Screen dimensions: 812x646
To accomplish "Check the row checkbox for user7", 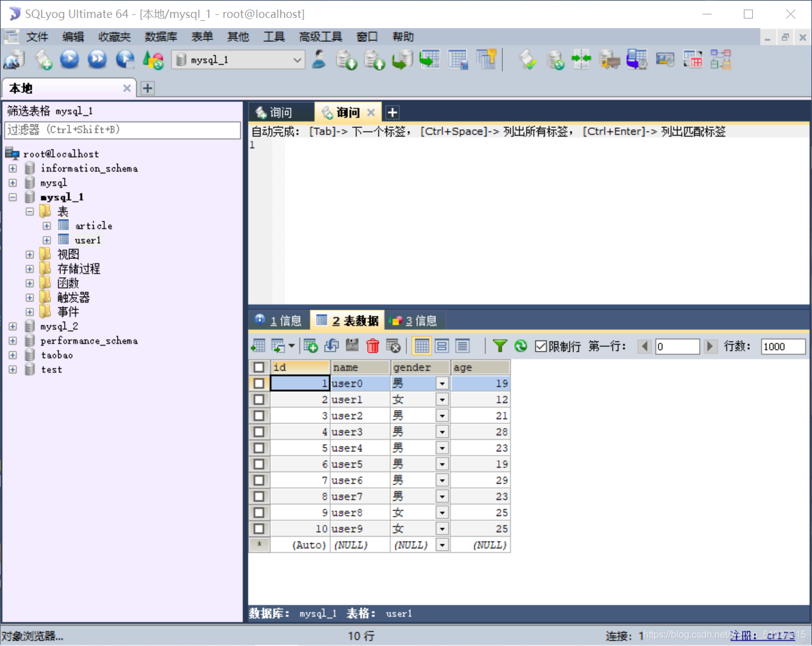I will coord(259,496).
